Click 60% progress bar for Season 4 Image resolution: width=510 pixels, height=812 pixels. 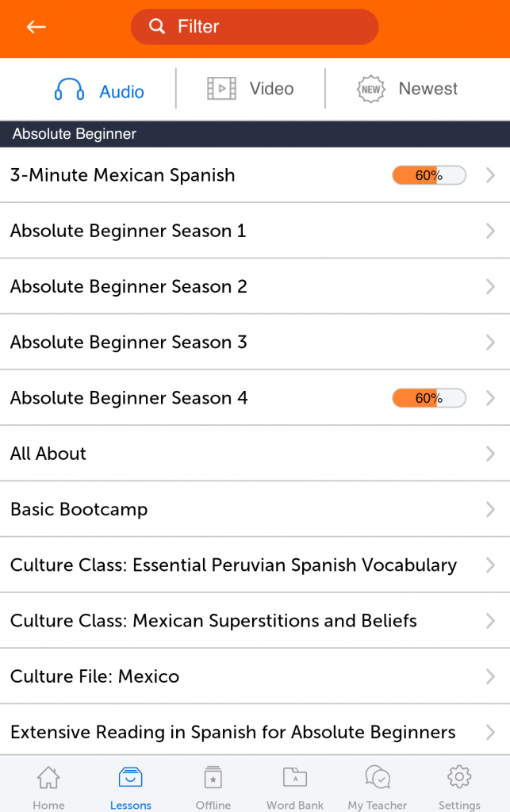(x=429, y=398)
